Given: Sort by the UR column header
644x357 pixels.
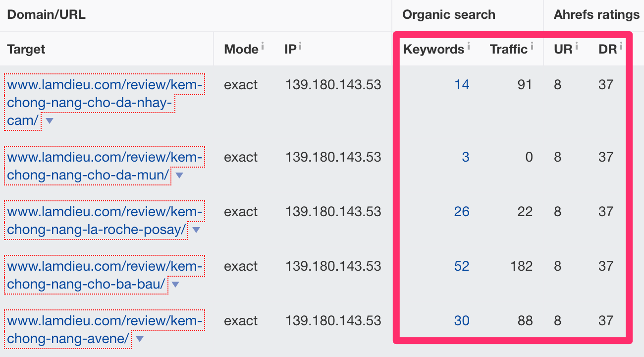Looking at the screenshot, I should [x=563, y=49].
